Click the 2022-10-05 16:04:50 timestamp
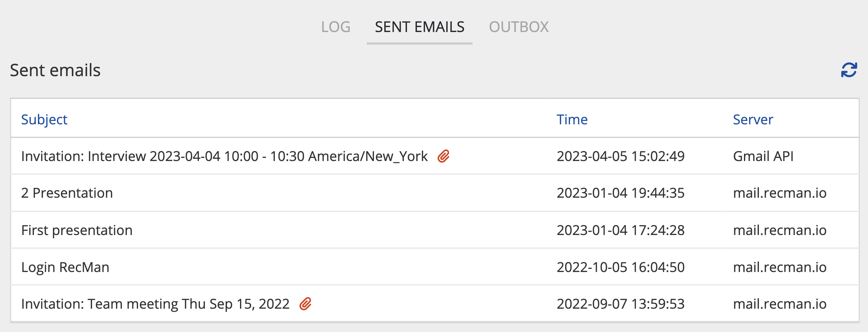868x332 pixels. tap(620, 267)
